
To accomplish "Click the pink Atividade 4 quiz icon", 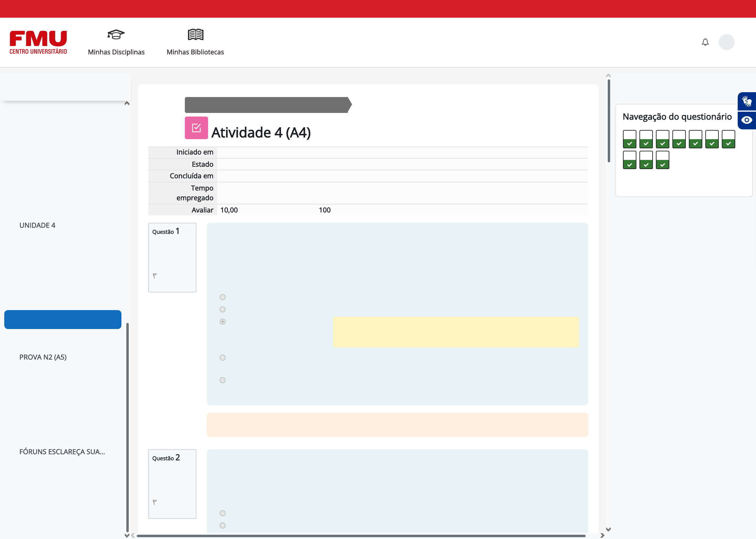I will pyautogui.click(x=196, y=128).
